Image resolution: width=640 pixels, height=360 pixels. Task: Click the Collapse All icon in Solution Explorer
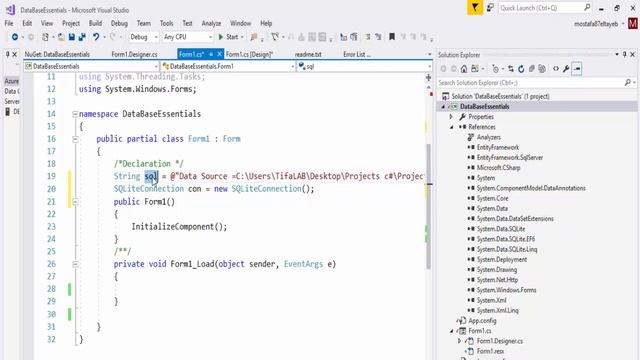(531, 69)
